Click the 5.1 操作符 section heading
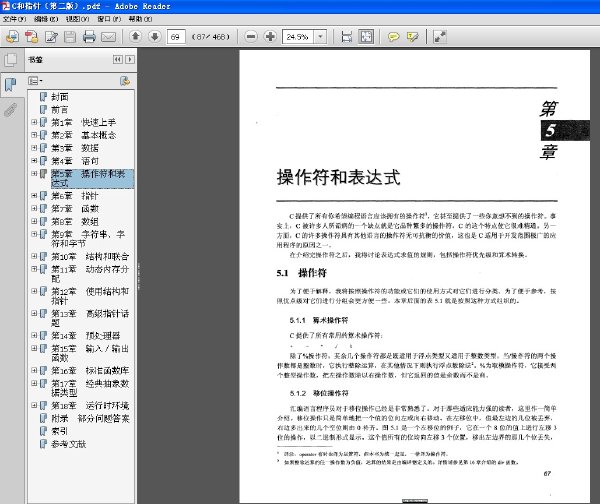 pos(302,273)
